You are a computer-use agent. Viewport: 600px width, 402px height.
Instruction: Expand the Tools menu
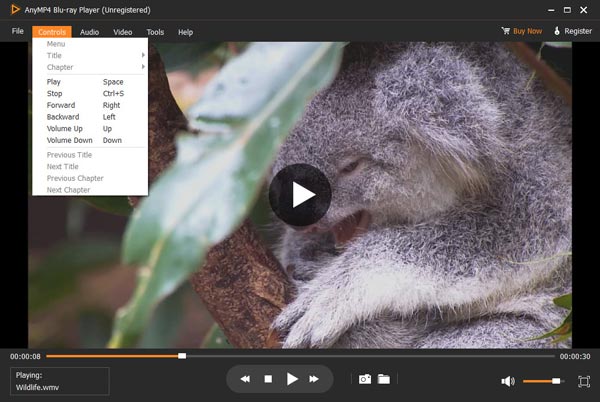pyautogui.click(x=155, y=32)
